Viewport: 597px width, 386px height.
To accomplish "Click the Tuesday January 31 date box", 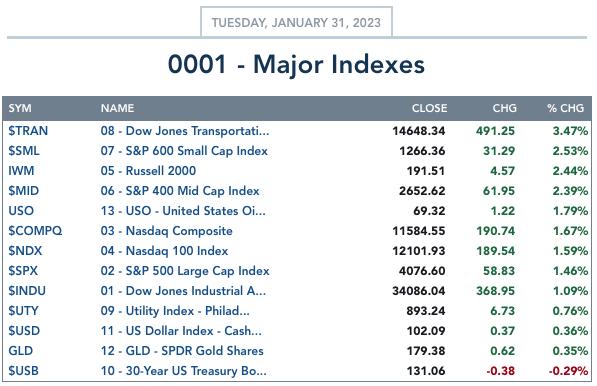I will [x=296, y=22].
